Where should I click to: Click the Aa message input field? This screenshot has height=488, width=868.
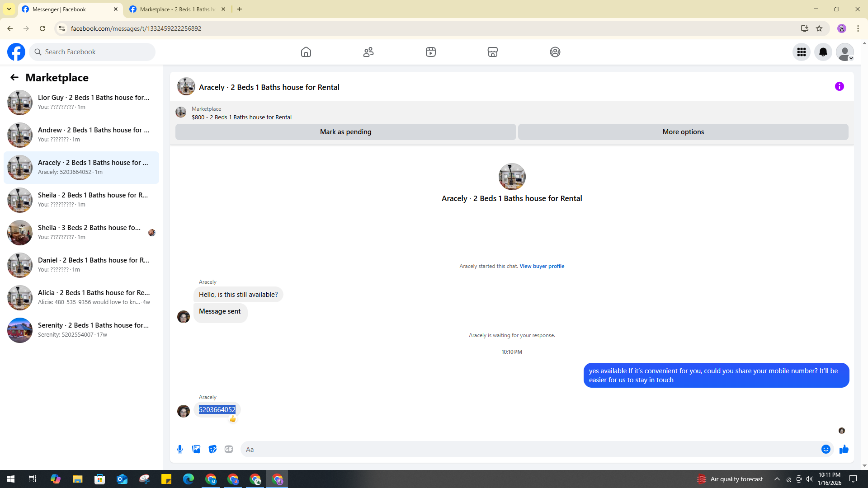529,449
